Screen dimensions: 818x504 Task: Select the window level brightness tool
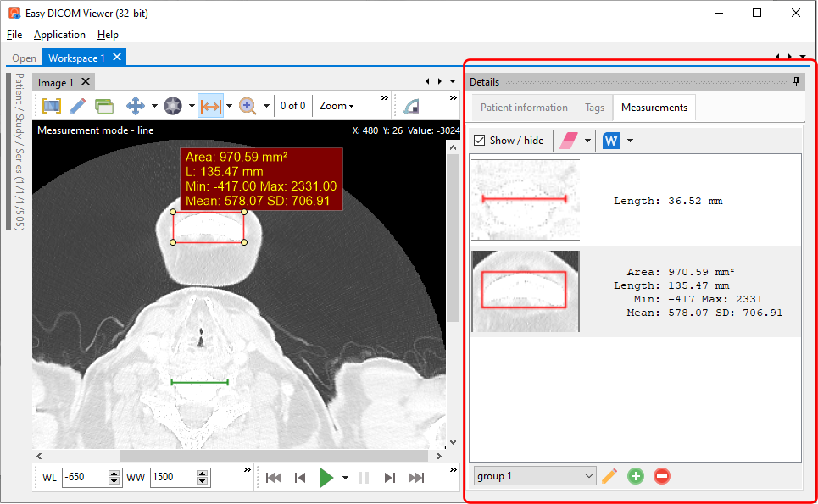[173, 106]
